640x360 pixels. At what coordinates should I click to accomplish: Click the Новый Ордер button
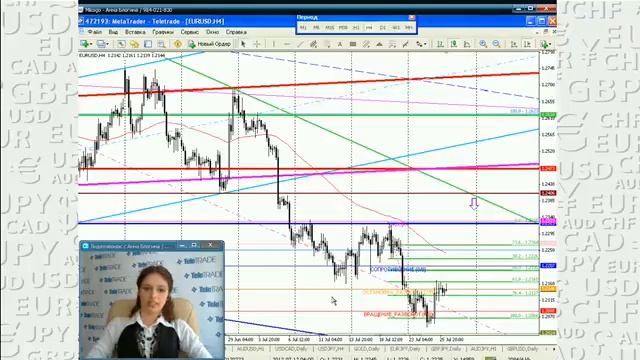pos(210,44)
